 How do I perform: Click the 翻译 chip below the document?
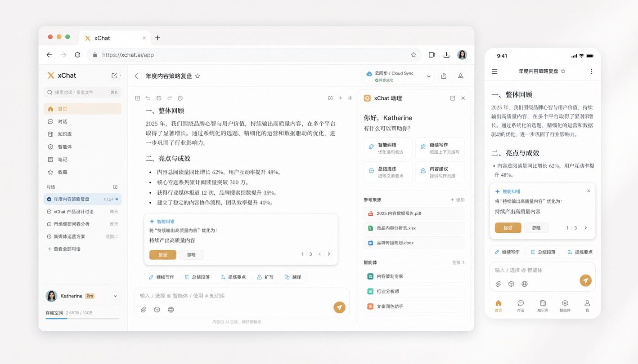[292, 277]
